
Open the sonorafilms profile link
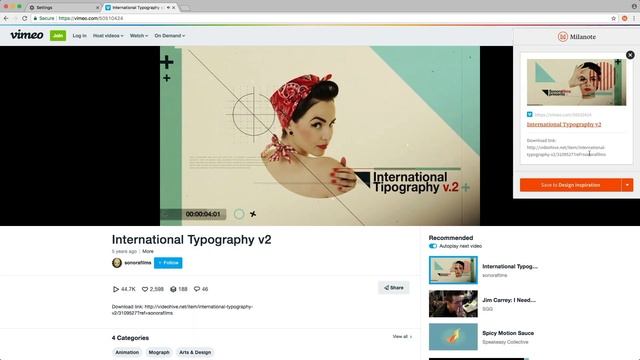pyautogui.click(x=138, y=263)
